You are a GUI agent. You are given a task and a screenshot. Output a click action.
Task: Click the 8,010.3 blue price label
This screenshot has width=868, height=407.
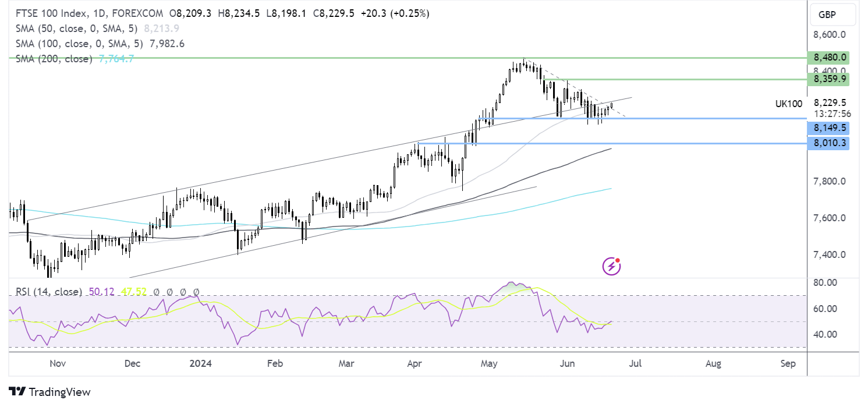coord(828,143)
